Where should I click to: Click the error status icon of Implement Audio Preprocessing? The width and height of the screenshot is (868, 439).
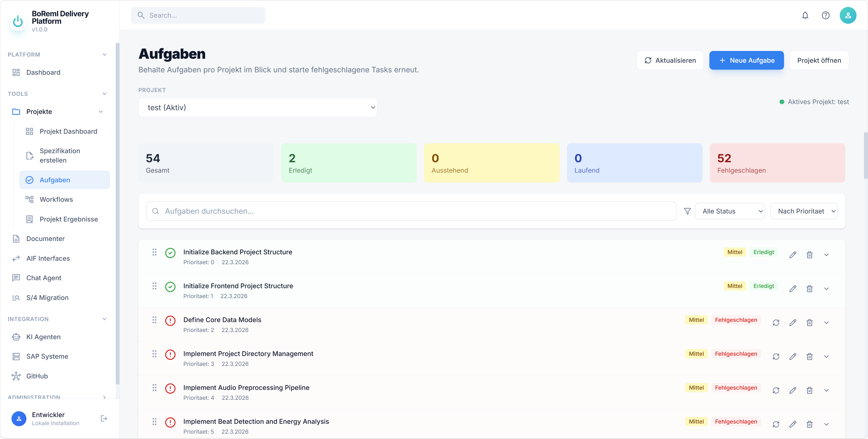click(170, 388)
